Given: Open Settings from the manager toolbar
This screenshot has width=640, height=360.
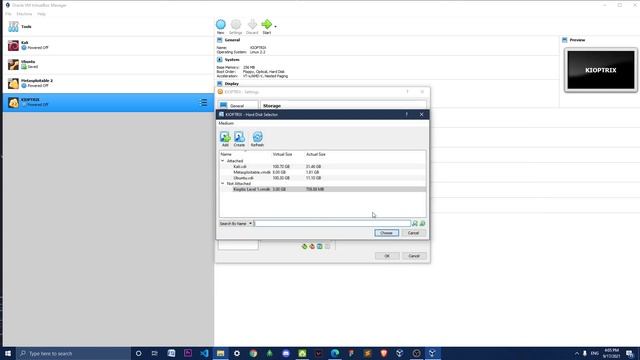Looking at the screenshot, I should 236,27.
